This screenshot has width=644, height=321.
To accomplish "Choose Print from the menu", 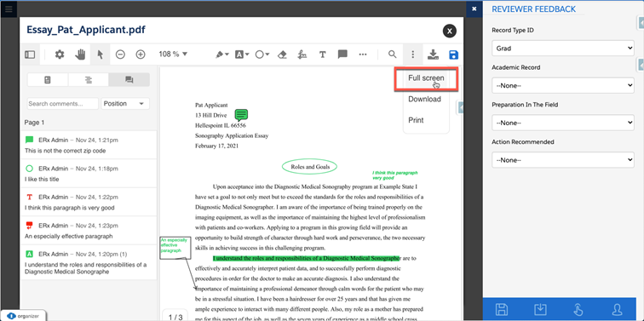I will pos(416,120).
